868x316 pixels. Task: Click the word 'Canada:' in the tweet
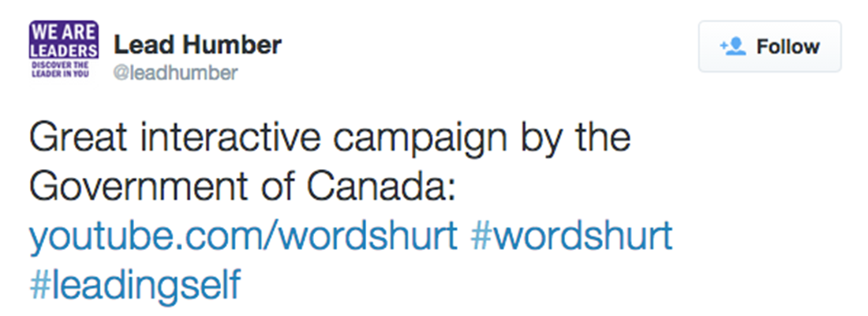[381, 186]
